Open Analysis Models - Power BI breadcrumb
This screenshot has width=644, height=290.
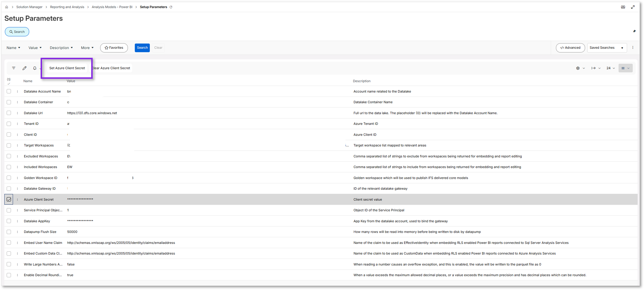click(112, 7)
